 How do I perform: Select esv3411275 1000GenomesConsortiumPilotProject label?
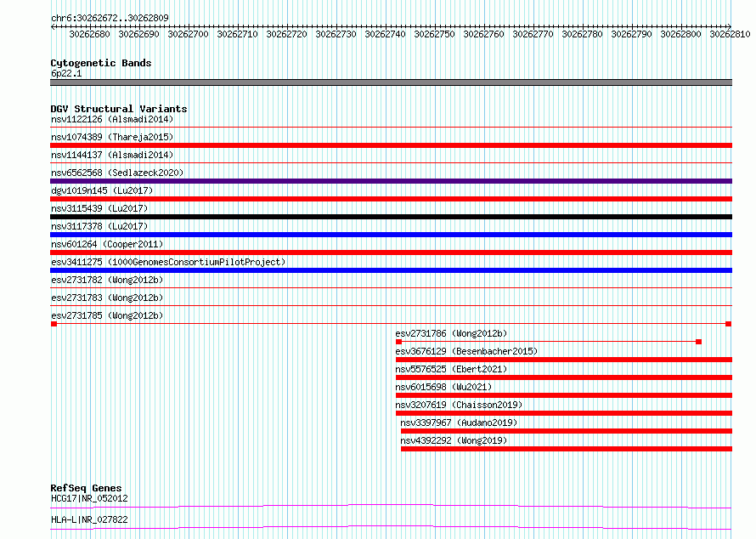click(168, 262)
